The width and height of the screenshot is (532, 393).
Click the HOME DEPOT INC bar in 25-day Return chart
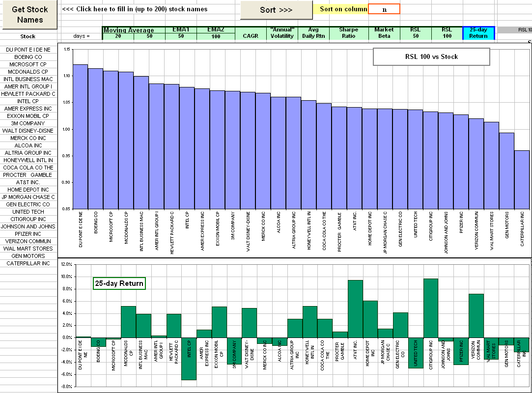click(x=370, y=319)
